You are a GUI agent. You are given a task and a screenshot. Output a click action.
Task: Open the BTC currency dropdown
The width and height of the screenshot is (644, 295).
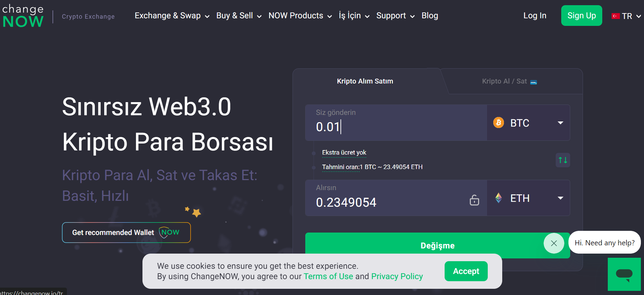(528, 122)
